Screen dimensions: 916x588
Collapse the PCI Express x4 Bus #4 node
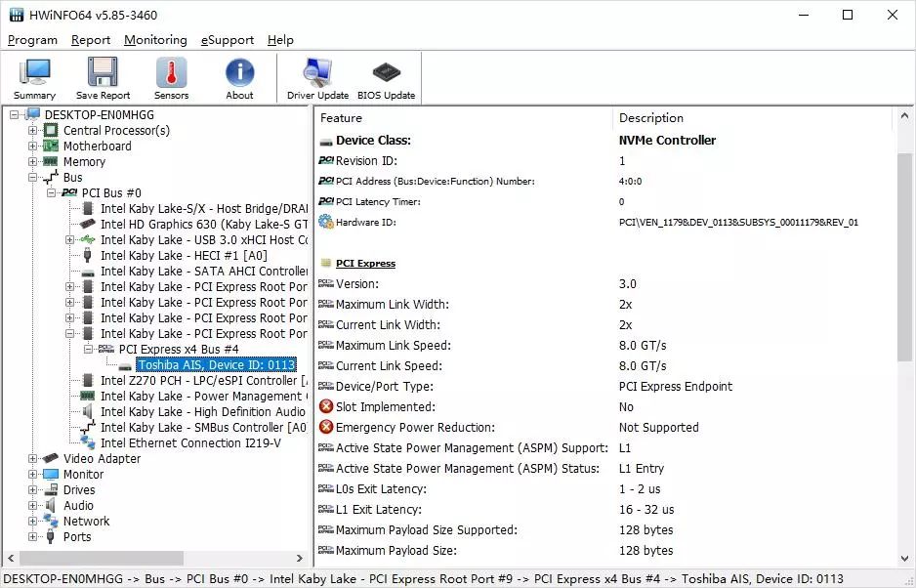[x=89, y=349]
